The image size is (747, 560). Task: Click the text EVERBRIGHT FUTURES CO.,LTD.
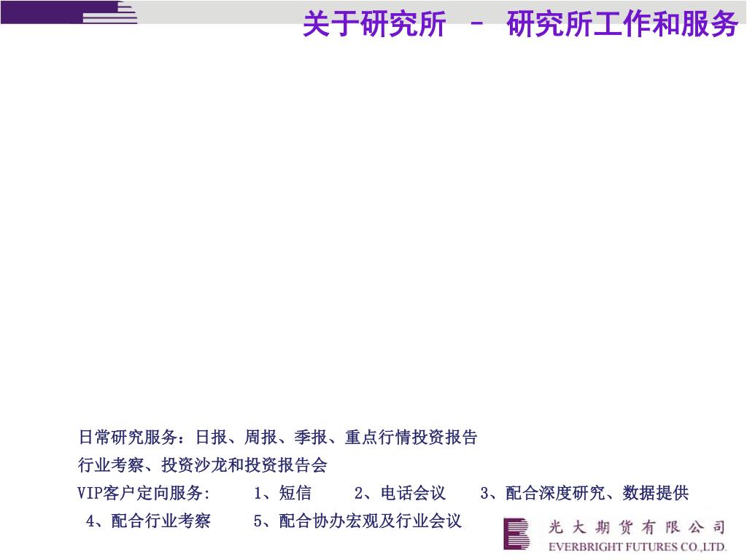[x=638, y=547]
